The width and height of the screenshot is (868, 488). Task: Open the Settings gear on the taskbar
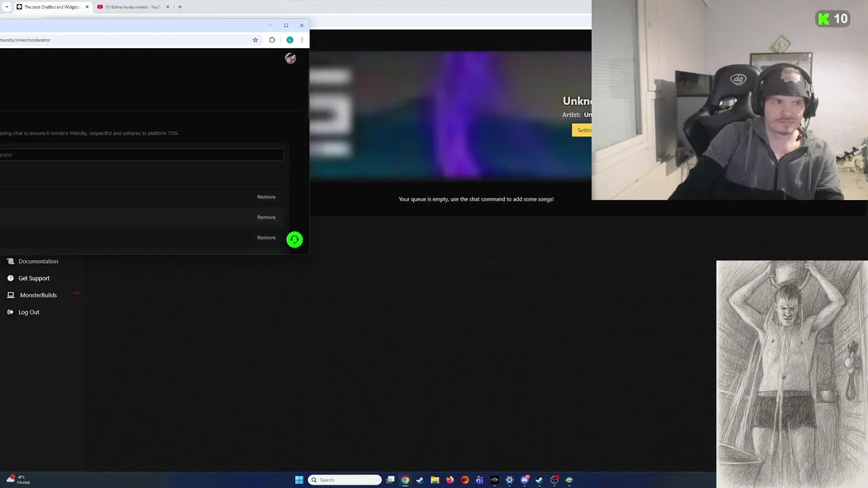click(x=509, y=480)
